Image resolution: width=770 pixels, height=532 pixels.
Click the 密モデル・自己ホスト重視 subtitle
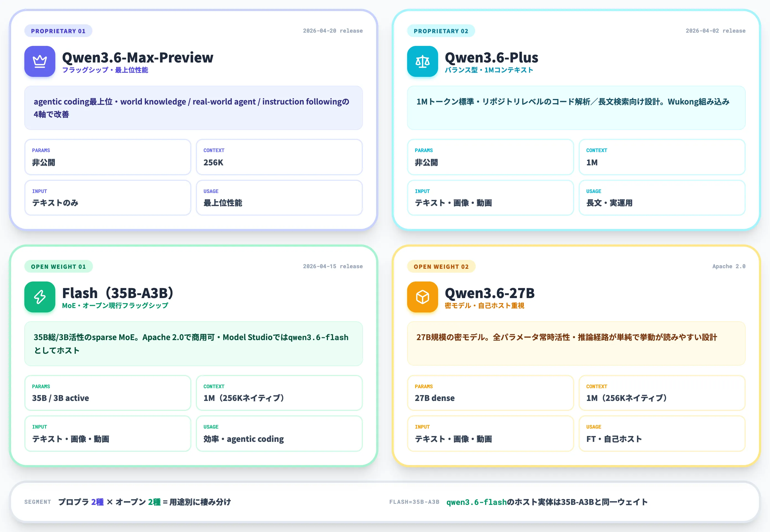[x=484, y=306]
